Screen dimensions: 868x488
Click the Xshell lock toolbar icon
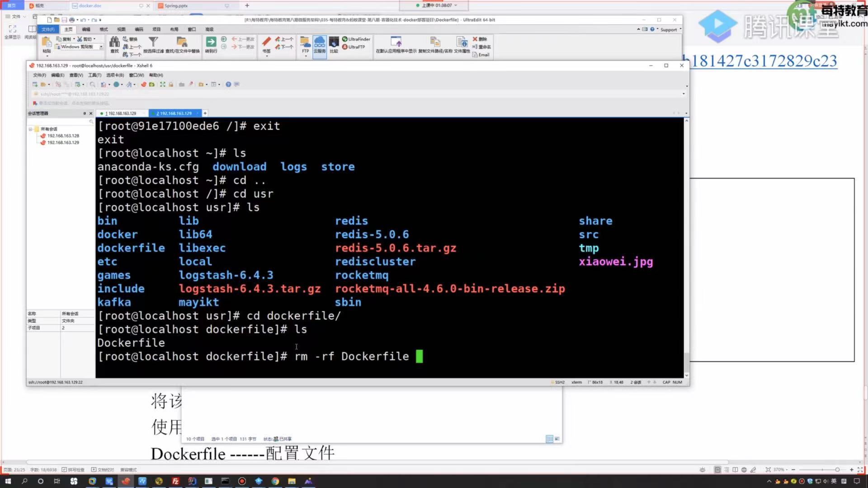171,84
